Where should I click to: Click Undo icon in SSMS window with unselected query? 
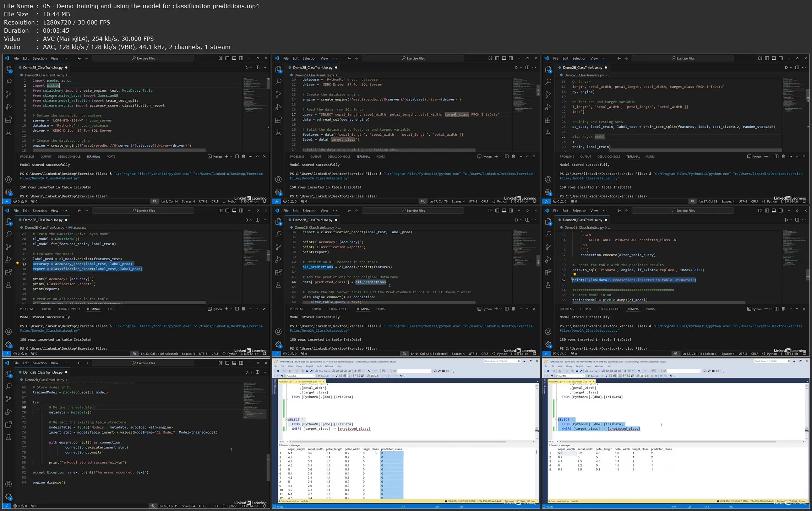click(369, 371)
